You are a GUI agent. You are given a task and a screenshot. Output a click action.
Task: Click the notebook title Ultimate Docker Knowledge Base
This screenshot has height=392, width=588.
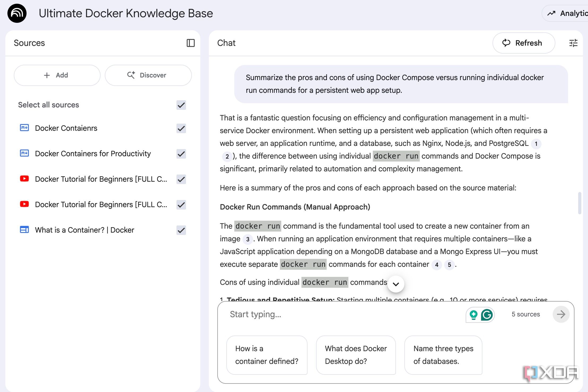click(126, 13)
